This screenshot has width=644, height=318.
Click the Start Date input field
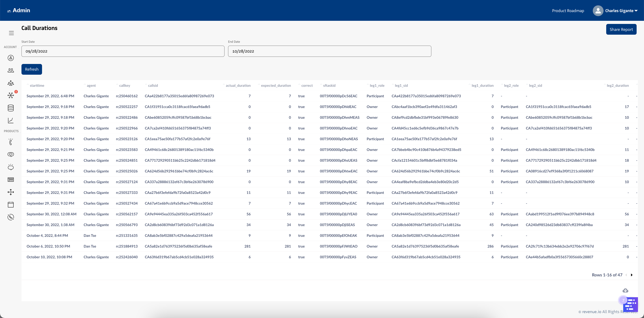click(x=123, y=51)
